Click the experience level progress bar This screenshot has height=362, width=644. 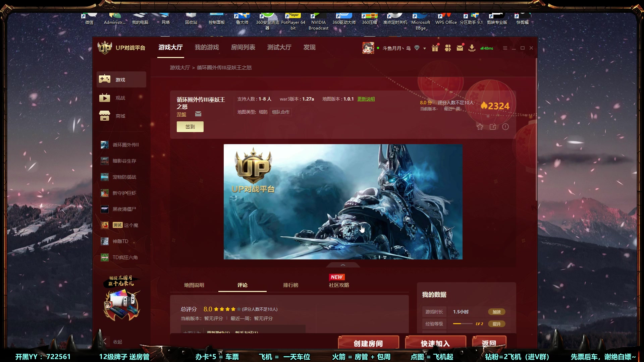pyautogui.click(x=463, y=324)
